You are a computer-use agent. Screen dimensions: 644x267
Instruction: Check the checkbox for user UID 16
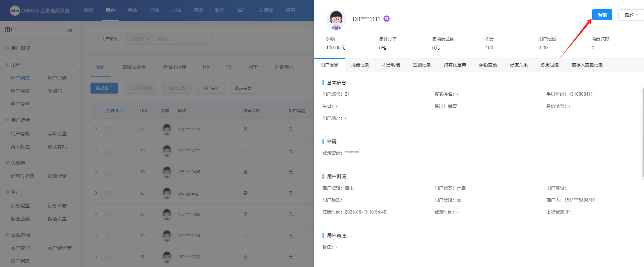pyautogui.click(x=109, y=236)
